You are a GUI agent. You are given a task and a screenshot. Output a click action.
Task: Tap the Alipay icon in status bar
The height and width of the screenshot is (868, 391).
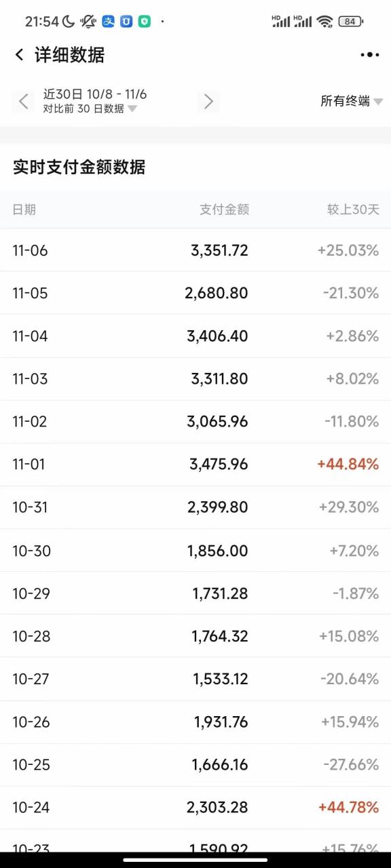pos(109,21)
